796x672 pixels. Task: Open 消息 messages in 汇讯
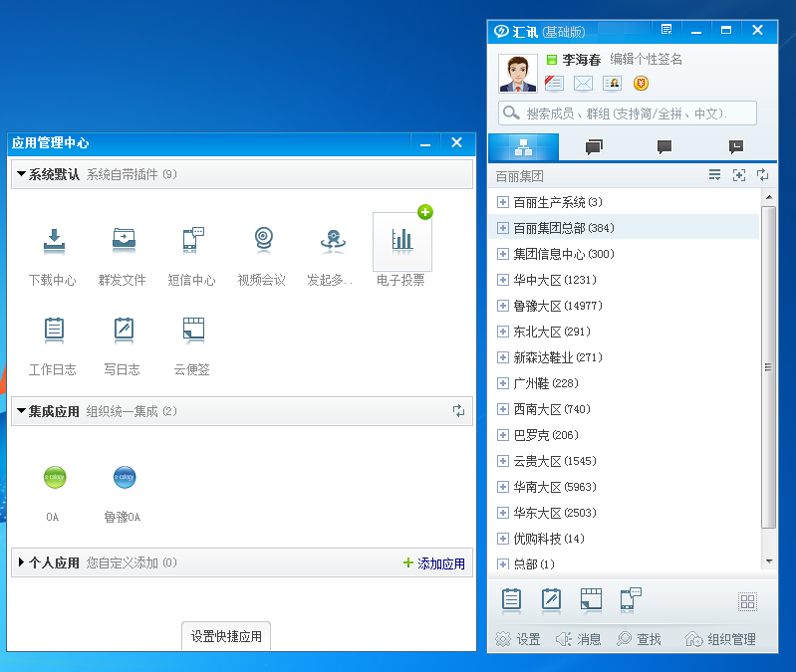click(578, 639)
